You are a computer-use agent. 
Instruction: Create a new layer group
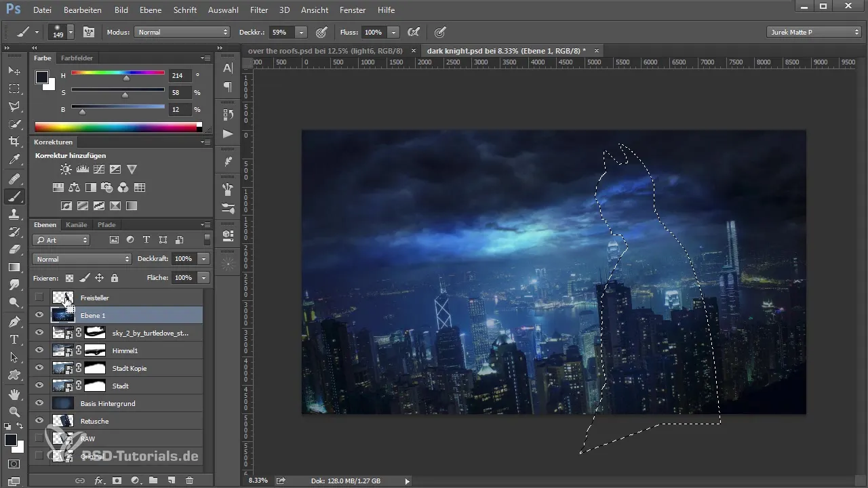[x=153, y=481]
